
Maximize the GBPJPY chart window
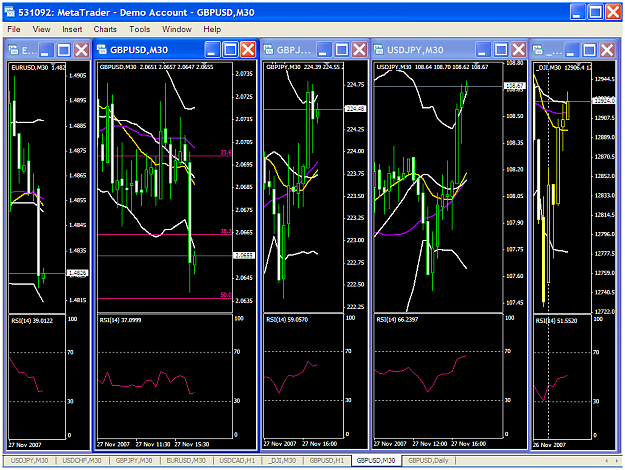(342, 49)
